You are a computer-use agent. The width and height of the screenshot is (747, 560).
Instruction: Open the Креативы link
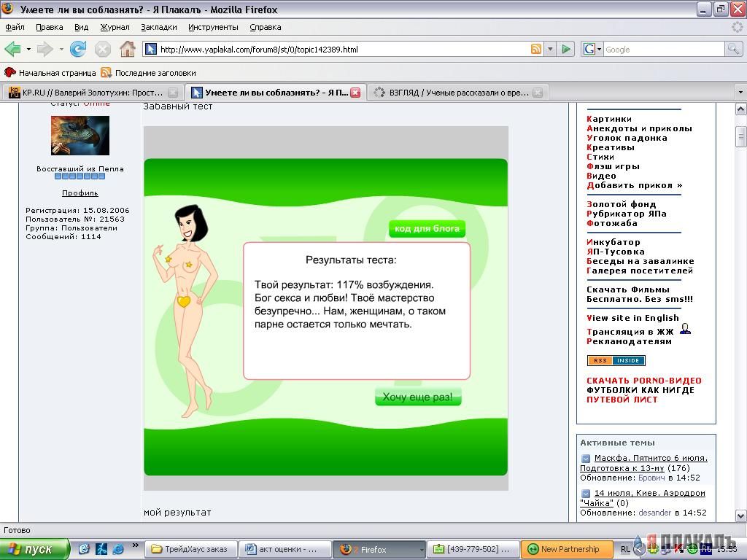[611, 147]
